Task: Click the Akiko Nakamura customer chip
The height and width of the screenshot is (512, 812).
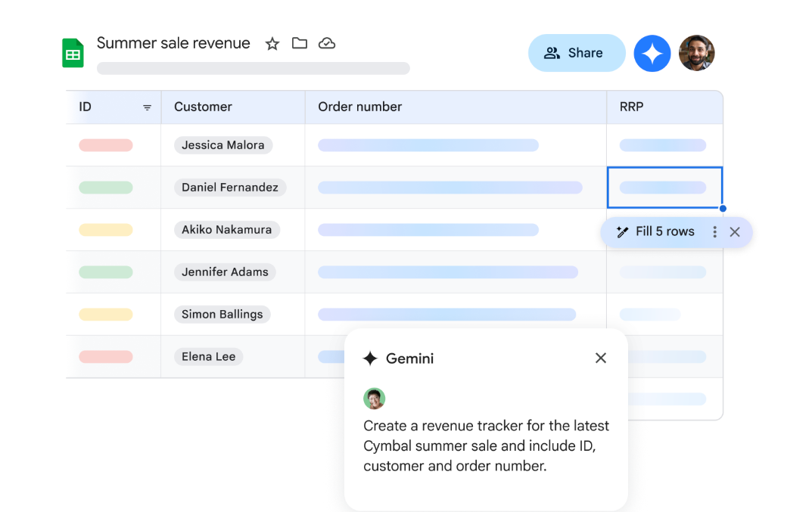Action: pos(227,229)
